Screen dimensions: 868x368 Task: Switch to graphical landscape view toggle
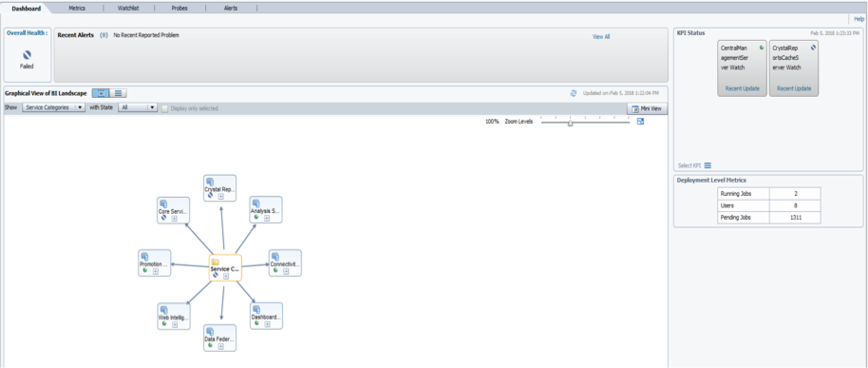point(101,93)
